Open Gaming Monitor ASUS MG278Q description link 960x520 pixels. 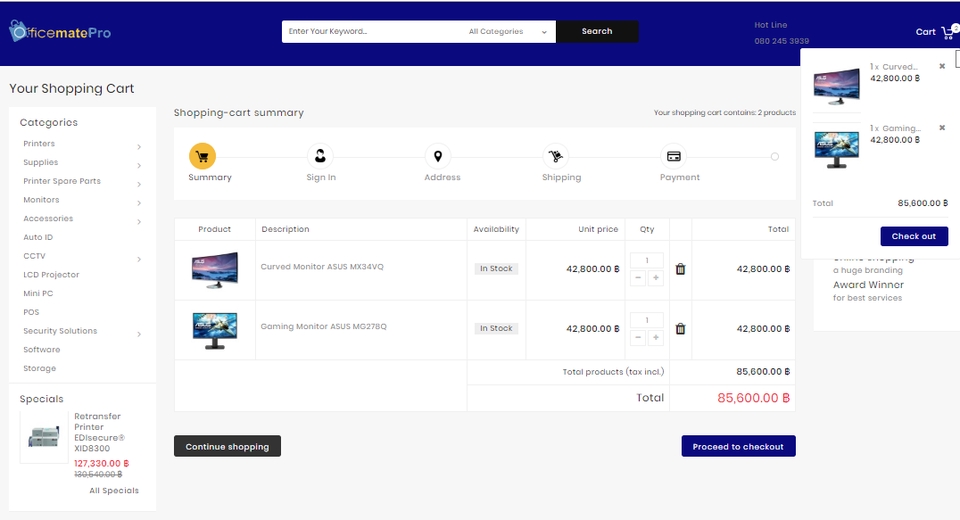click(x=324, y=326)
